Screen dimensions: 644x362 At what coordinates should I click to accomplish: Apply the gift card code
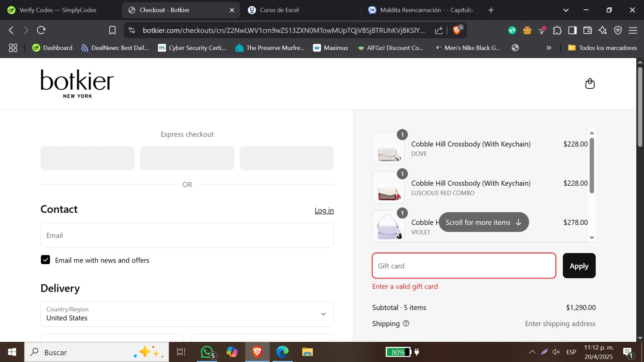579,266
